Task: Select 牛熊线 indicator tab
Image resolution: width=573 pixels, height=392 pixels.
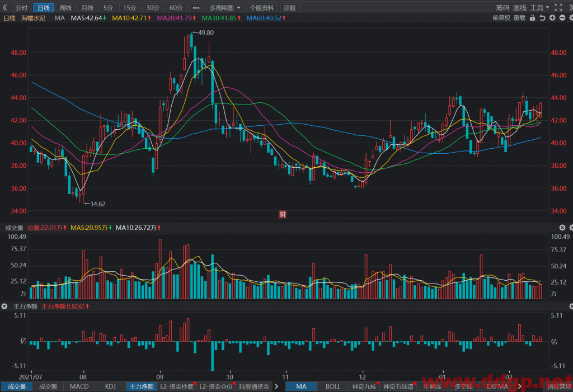Action: click(433, 386)
